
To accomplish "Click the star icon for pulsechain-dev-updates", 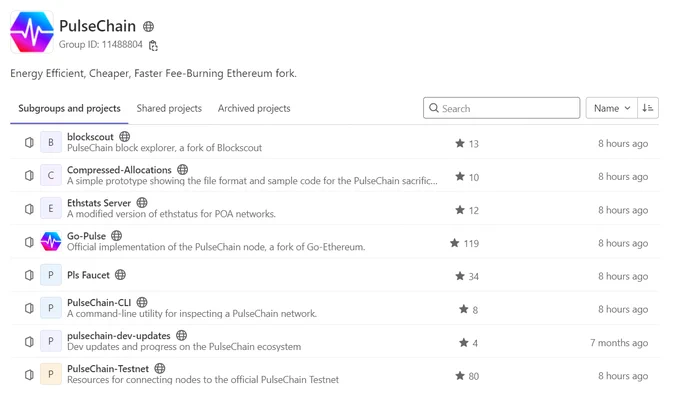I will pos(464,343).
